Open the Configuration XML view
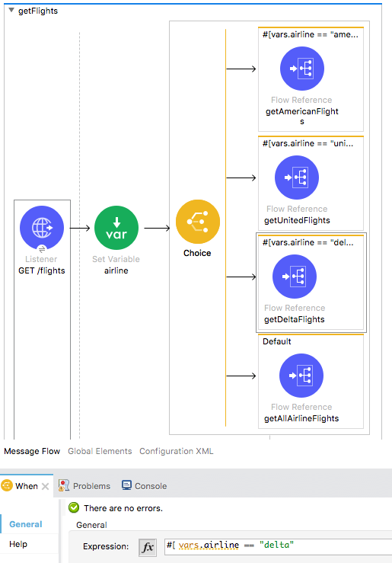 pos(176,451)
